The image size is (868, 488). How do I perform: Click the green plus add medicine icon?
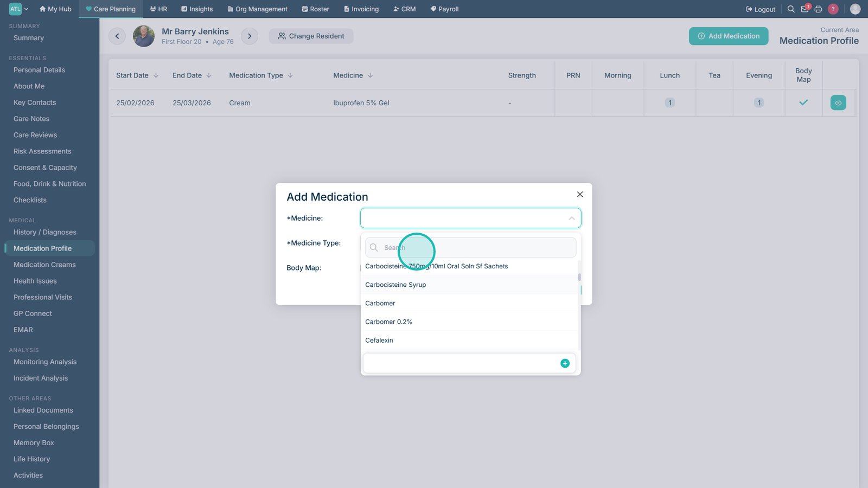coord(565,363)
